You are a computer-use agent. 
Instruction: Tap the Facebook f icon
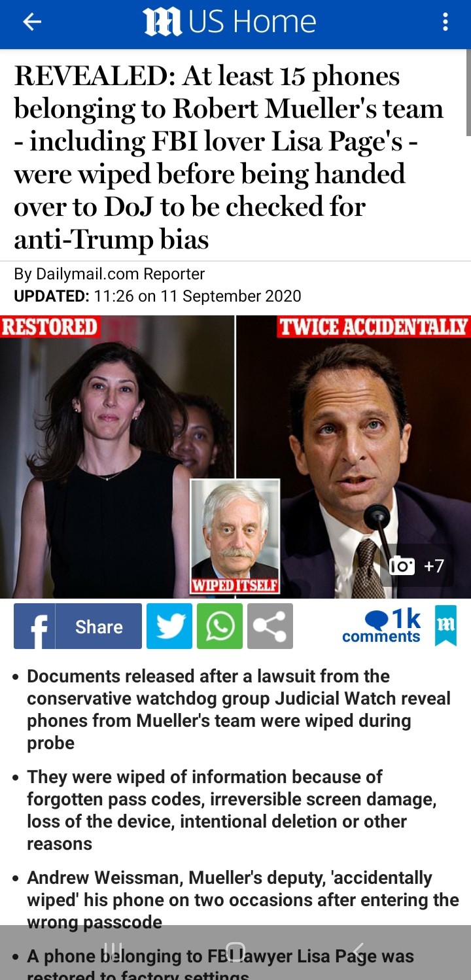[x=35, y=626]
